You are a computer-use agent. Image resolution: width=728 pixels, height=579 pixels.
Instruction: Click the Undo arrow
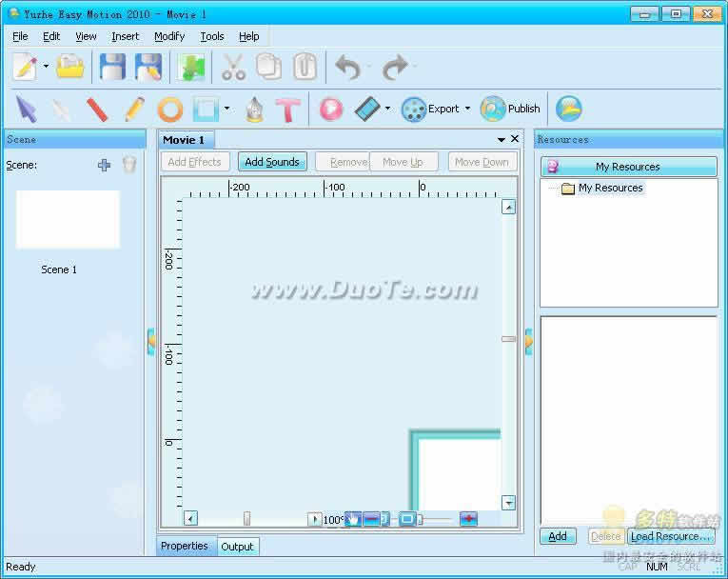[347, 68]
